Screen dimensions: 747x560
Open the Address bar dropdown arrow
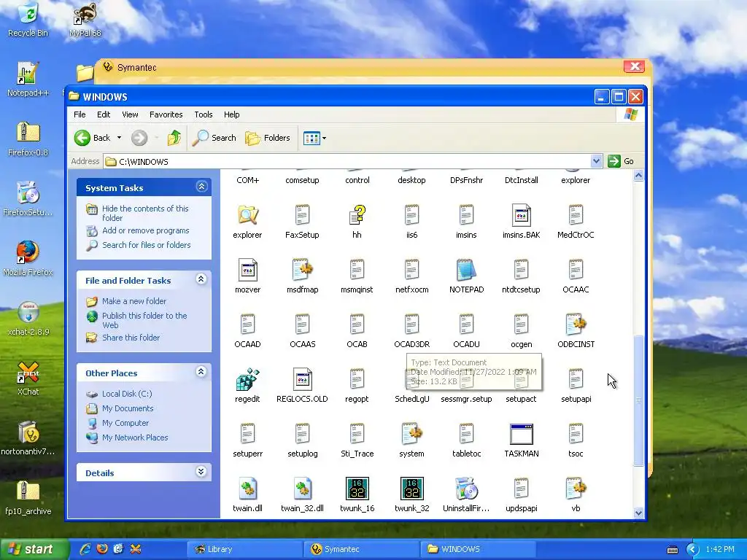coord(596,161)
